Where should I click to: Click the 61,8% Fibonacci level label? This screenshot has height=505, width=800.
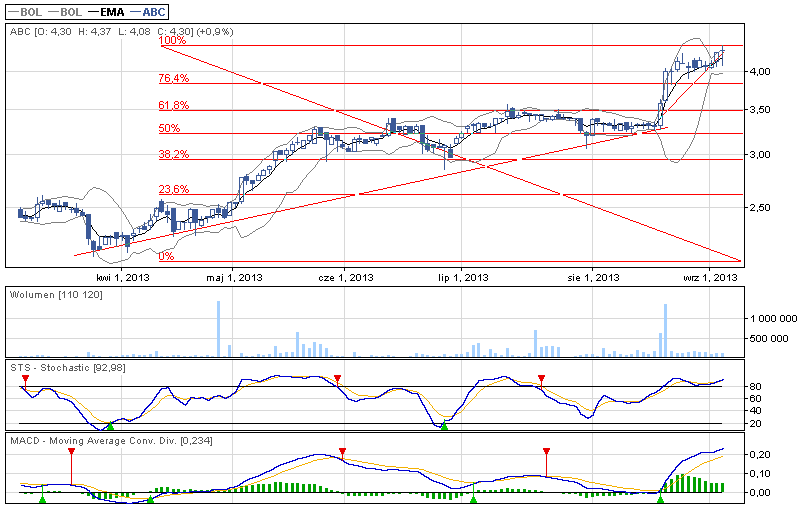174,106
